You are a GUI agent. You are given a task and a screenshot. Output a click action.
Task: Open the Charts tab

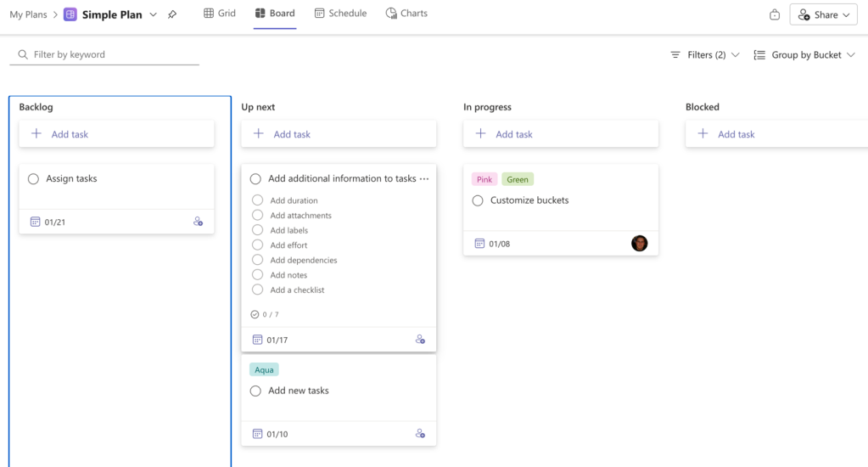click(x=406, y=14)
